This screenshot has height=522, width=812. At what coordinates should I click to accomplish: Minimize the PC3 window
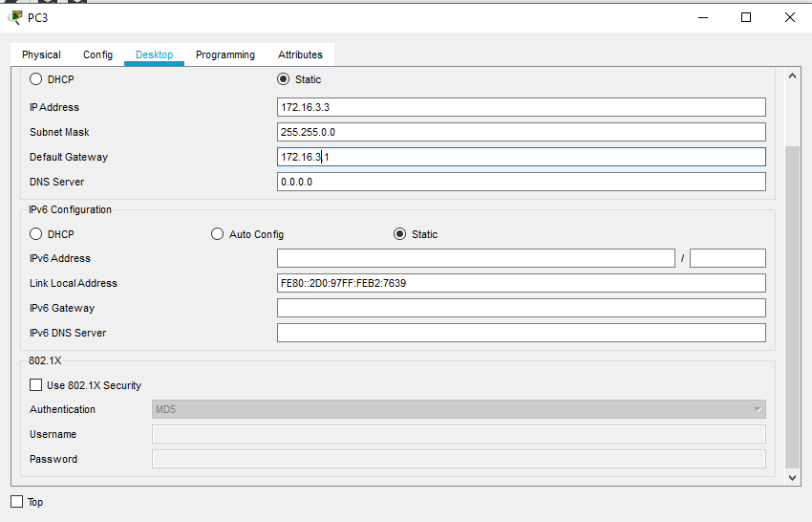click(703, 17)
